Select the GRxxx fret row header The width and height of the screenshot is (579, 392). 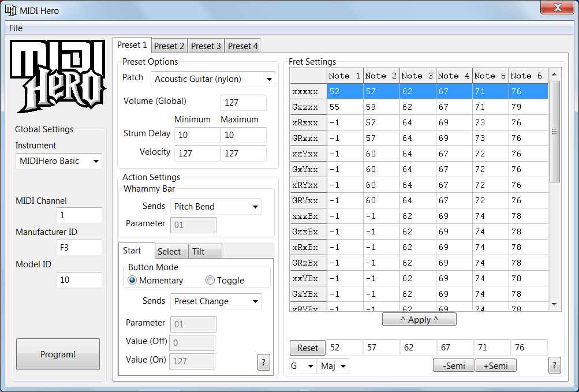[x=308, y=138]
